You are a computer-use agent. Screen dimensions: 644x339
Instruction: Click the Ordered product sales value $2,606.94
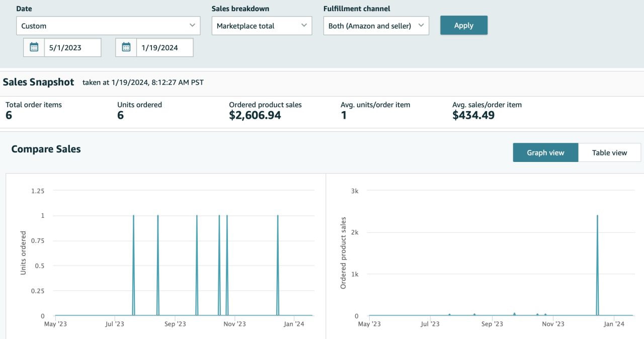point(255,115)
